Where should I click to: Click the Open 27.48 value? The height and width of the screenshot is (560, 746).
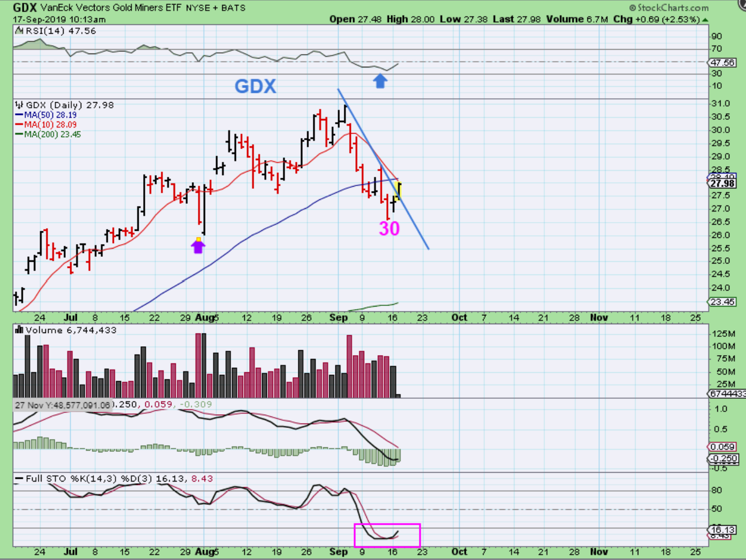(x=355, y=19)
